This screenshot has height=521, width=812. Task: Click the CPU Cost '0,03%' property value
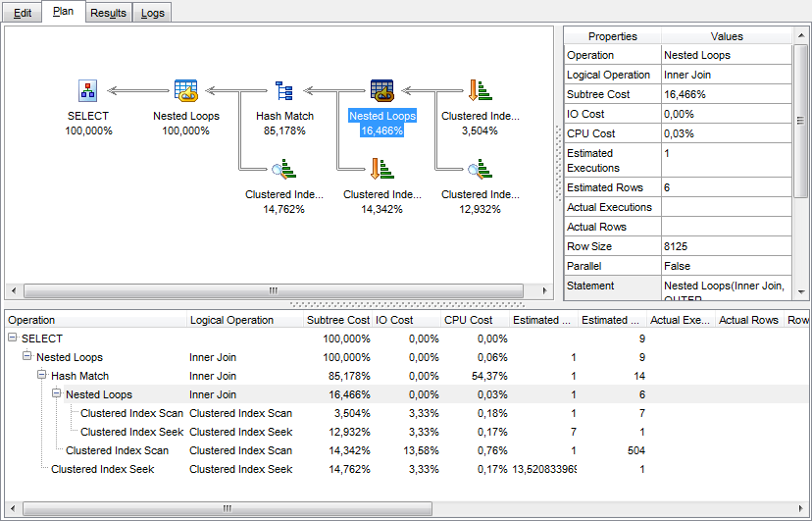pos(727,133)
